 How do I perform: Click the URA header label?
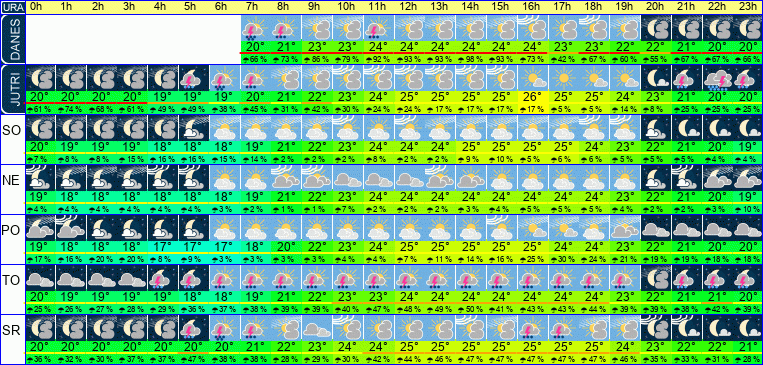point(12,7)
